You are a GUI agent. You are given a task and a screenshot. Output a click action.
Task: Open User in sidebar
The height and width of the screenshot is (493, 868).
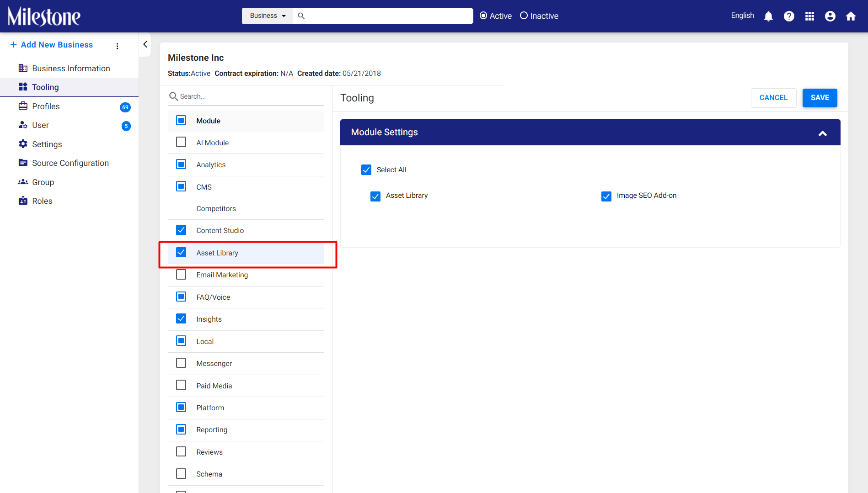(x=70, y=125)
